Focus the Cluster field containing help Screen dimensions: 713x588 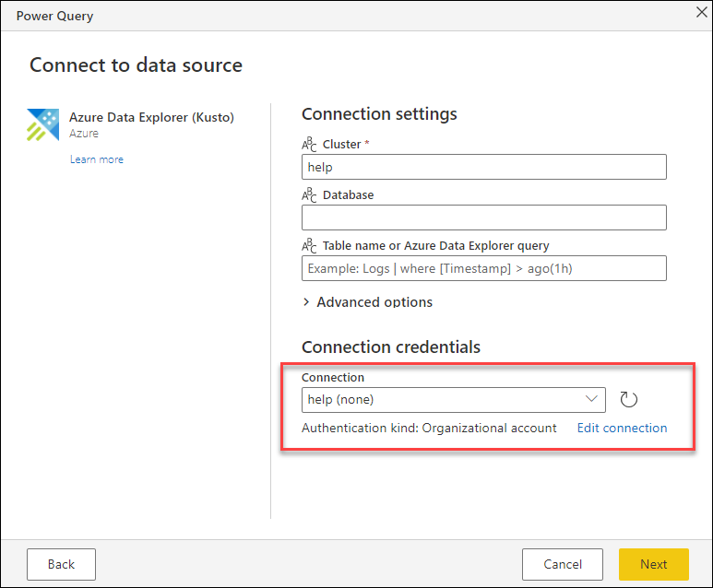[x=483, y=167]
